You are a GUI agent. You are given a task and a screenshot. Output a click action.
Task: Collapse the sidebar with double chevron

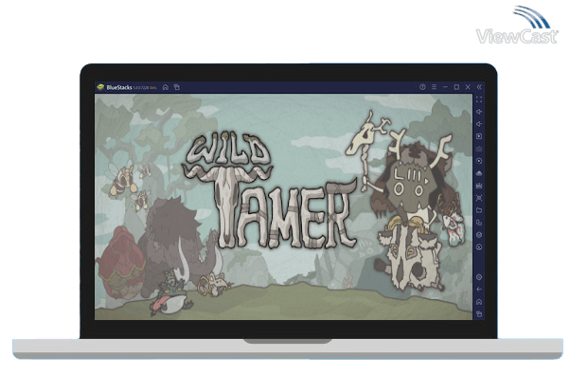[479, 87]
